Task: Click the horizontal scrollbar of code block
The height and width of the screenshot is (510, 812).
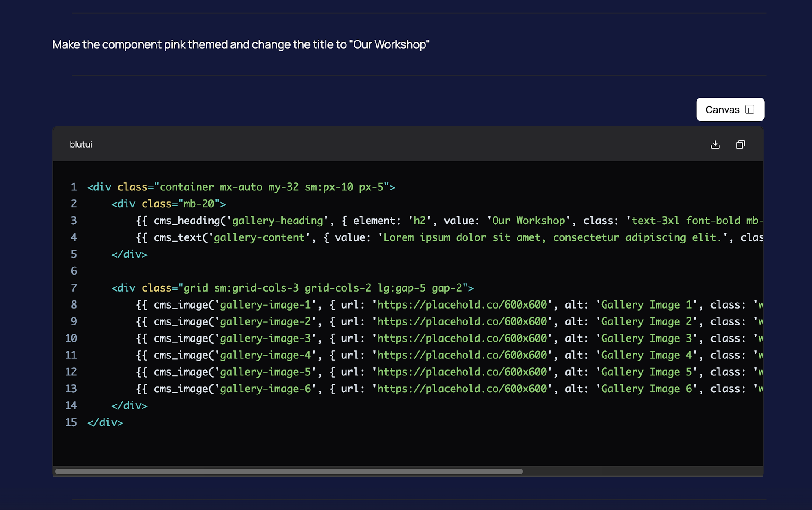Action: click(289, 471)
